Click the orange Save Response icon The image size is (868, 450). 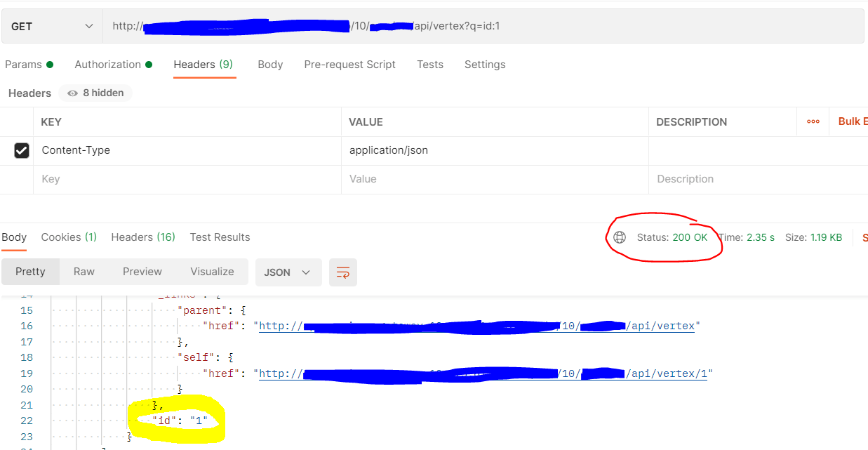click(x=864, y=237)
